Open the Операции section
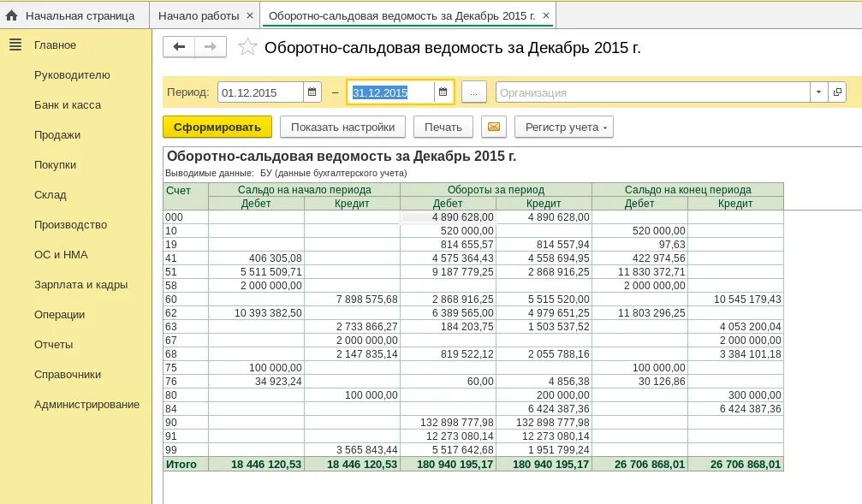This screenshot has width=862, height=504. pos(59,314)
